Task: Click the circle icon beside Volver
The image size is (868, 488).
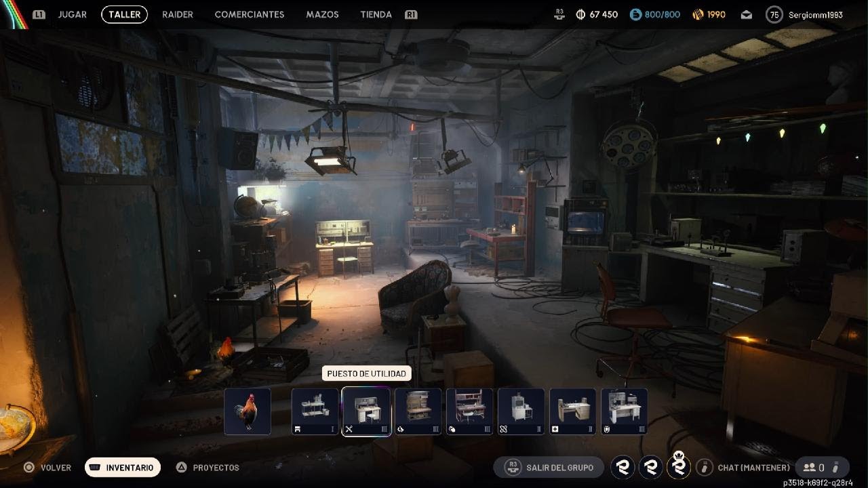Action: pos(29,468)
